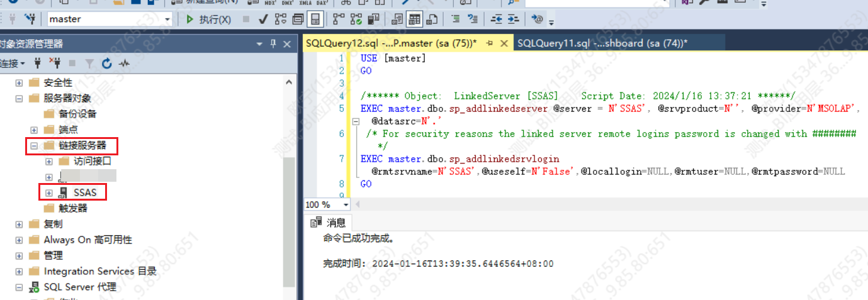The image size is (868, 300).
Task: Close the SQLQuery12.sql tab
Action: pyautogui.click(x=504, y=43)
